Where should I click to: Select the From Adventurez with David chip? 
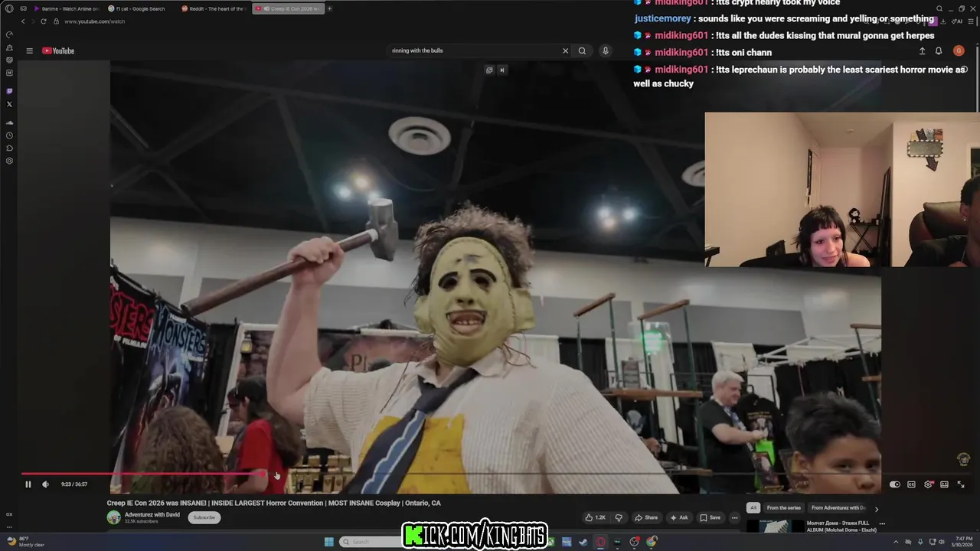838,508
